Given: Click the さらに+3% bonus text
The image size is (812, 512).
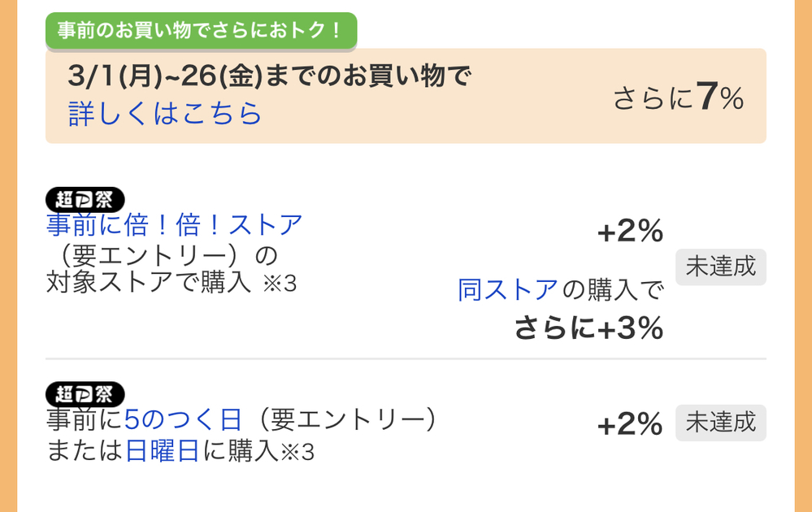Looking at the screenshot, I should pyautogui.click(x=588, y=328).
